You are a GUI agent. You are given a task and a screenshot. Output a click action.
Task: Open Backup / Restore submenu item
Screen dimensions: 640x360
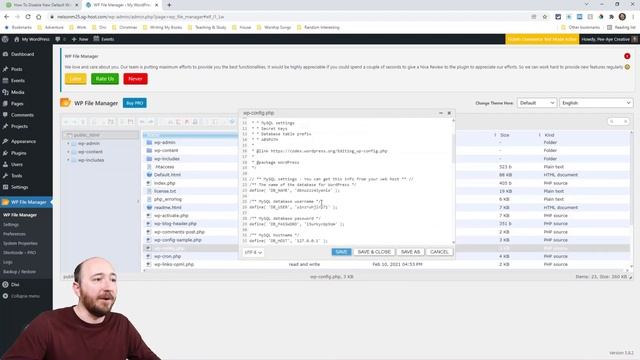click(x=19, y=271)
